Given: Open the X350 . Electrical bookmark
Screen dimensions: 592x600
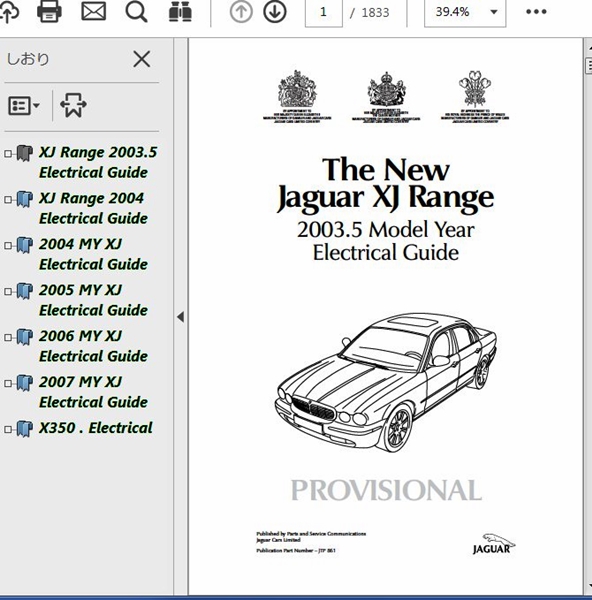Looking at the screenshot, I should tap(96, 428).
